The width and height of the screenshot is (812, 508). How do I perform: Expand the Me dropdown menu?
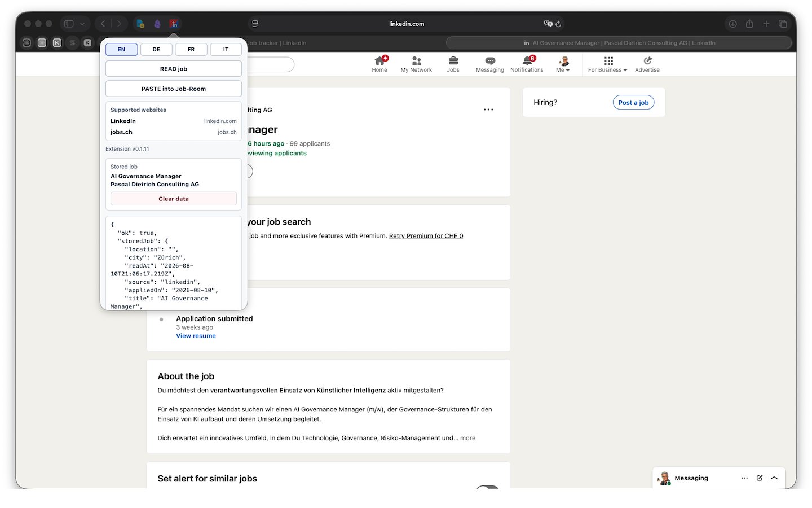point(563,70)
